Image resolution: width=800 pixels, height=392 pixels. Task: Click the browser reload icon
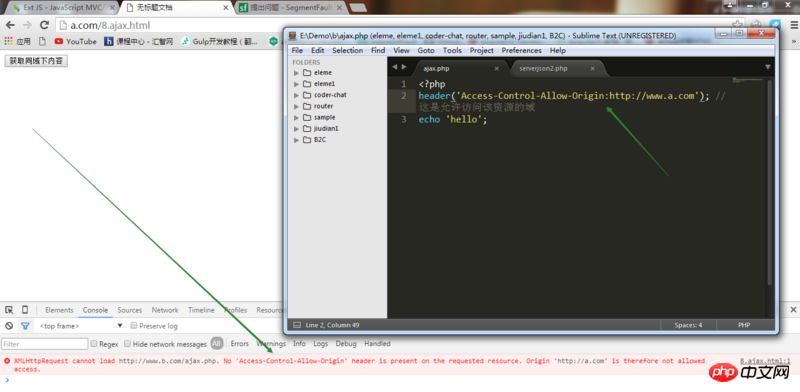pos(44,25)
